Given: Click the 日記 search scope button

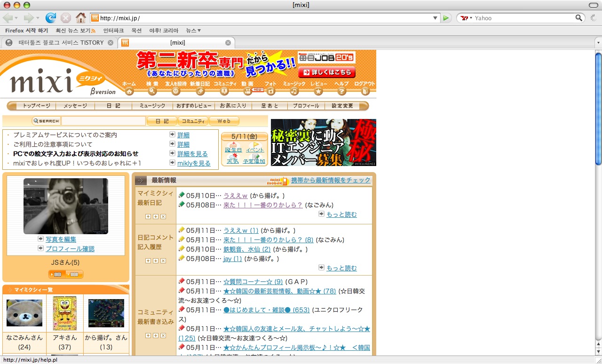Looking at the screenshot, I should tap(162, 121).
